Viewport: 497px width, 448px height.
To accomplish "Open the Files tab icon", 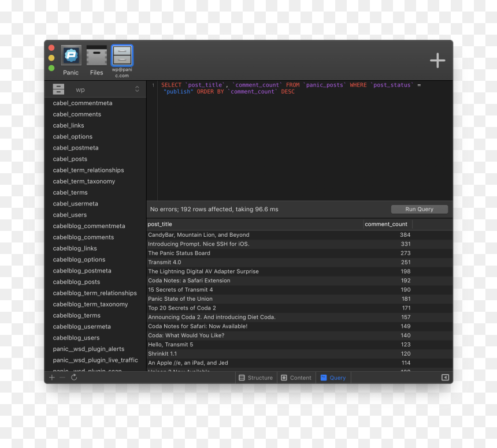I will click(97, 55).
